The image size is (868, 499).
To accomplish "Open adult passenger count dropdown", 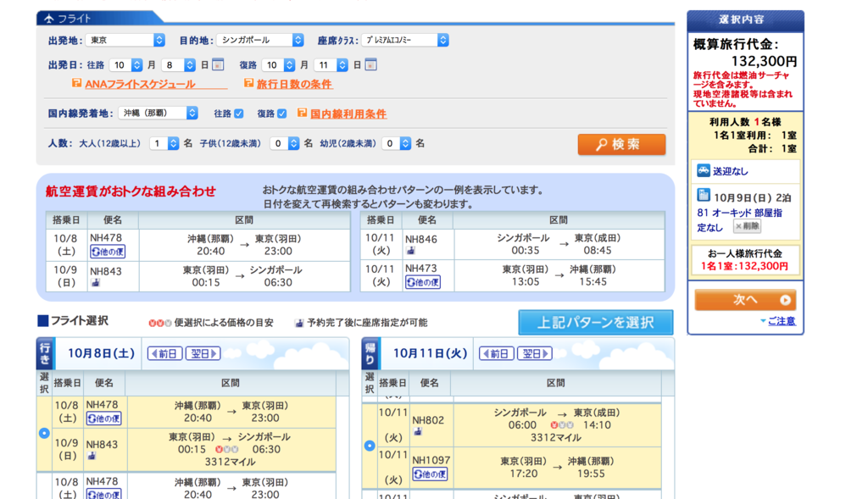I will 164,143.
